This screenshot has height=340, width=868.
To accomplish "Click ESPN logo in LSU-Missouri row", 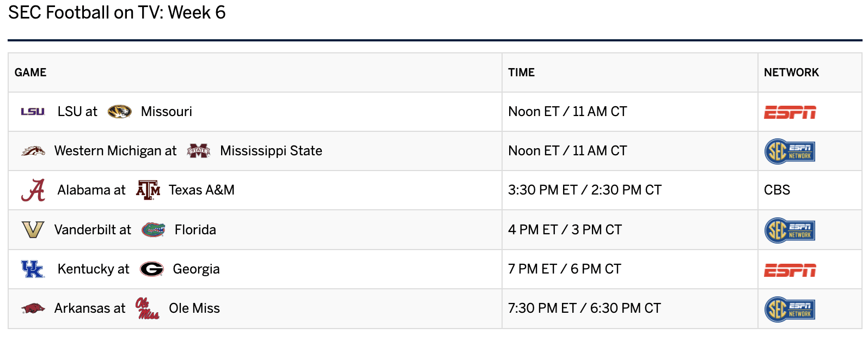I will coord(790,112).
